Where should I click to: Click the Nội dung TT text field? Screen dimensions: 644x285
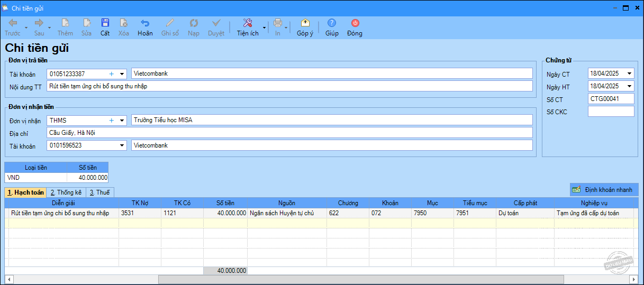coord(289,86)
